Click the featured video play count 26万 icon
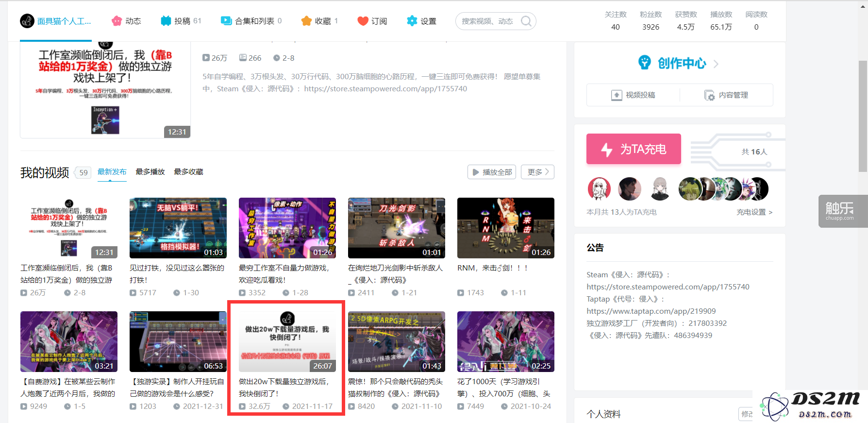The height and width of the screenshot is (423, 868). (x=206, y=58)
